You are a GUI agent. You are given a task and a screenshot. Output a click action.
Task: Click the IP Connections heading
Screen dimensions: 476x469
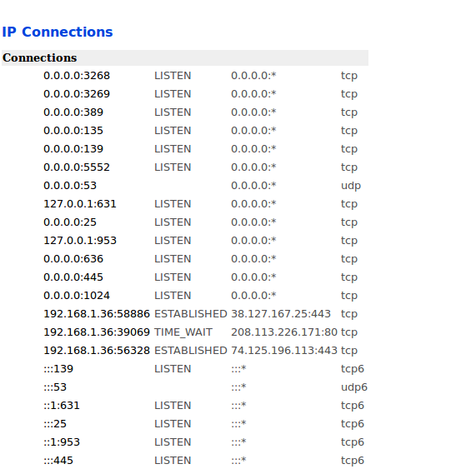58,32
